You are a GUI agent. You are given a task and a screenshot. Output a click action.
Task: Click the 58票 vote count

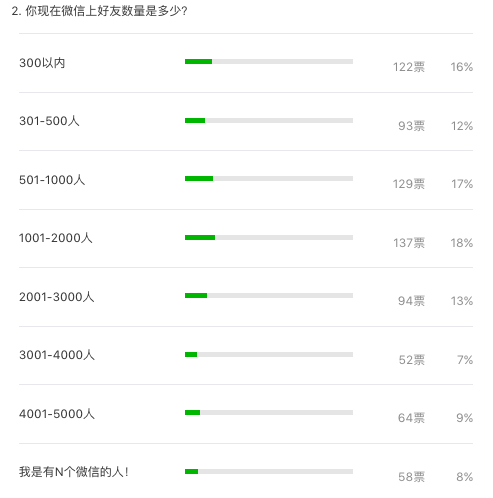(x=412, y=477)
